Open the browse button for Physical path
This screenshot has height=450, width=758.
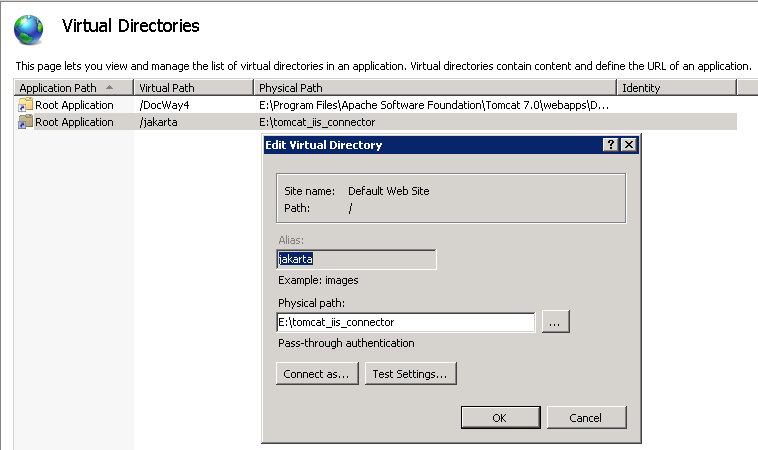(x=556, y=322)
